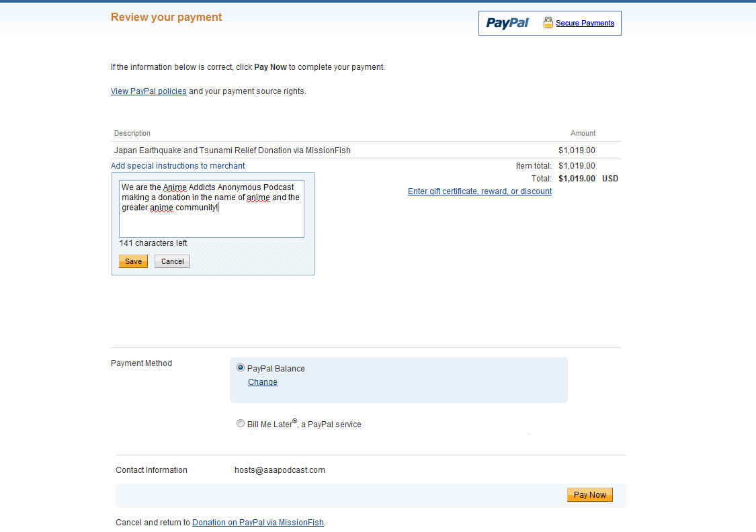Cancel the special instructions note
The height and width of the screenshot is (532, 756).
(x=172, y=261)
